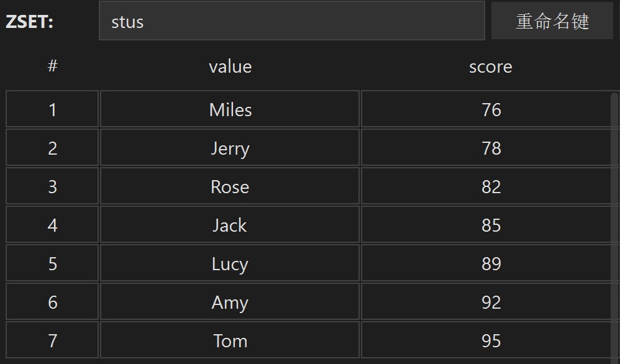
Task: Click row number 2 index cell
Action: (52, 147)
